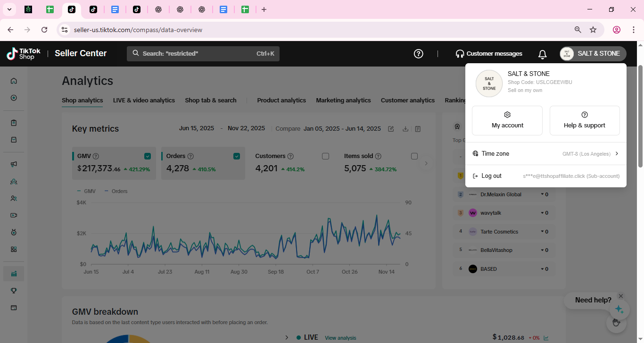The height and width of the screenshot is (343, 644).
Task: Click the megaphone marketing icon in sidebar
Action: point(14,164)
